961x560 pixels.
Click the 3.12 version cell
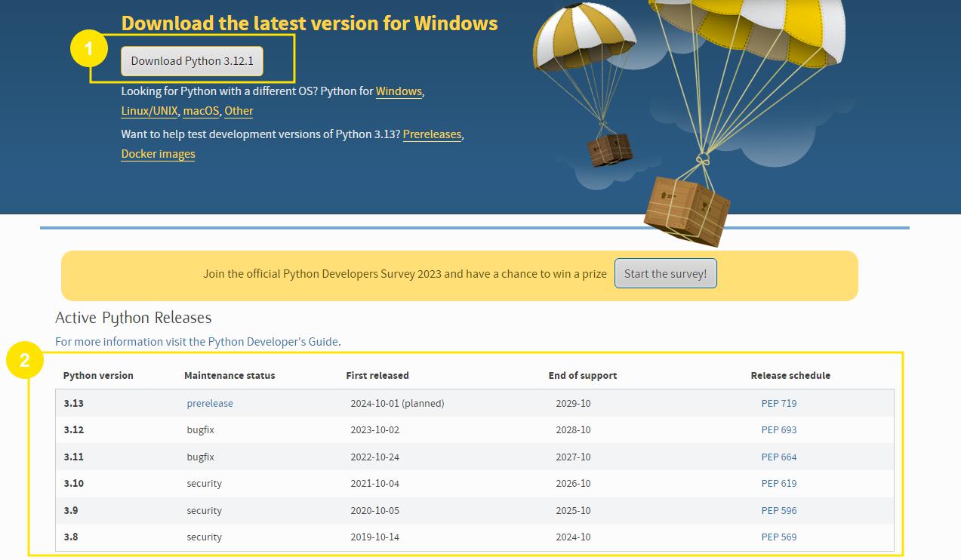[x=74, y=430]
